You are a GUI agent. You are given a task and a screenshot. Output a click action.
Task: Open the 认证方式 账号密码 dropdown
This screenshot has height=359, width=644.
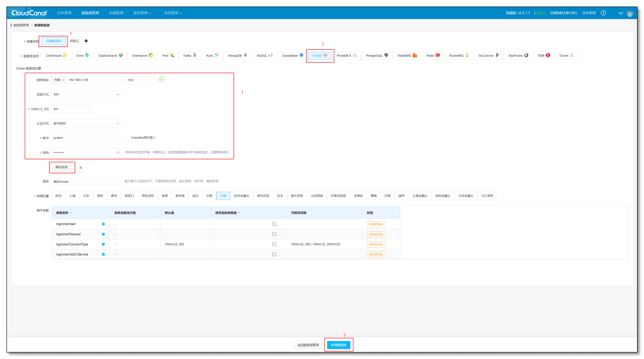(x=87, y=123)
